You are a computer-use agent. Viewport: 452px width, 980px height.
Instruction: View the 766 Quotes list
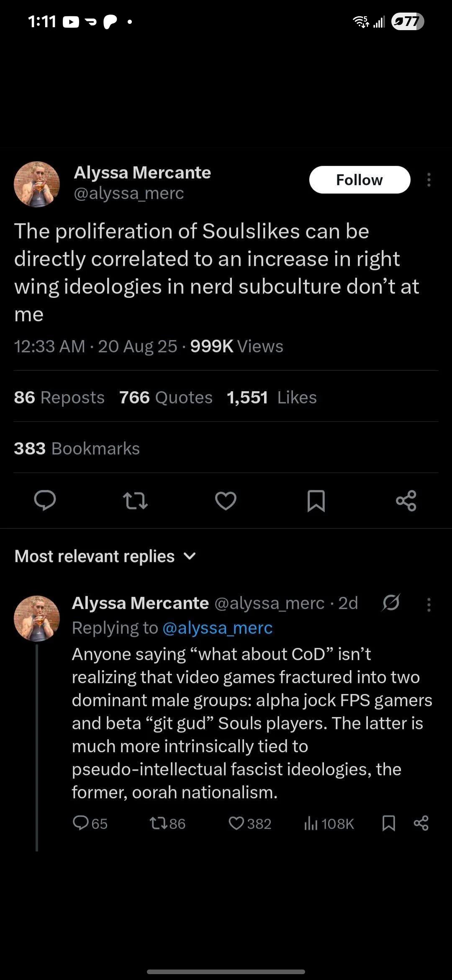point(166,397)
